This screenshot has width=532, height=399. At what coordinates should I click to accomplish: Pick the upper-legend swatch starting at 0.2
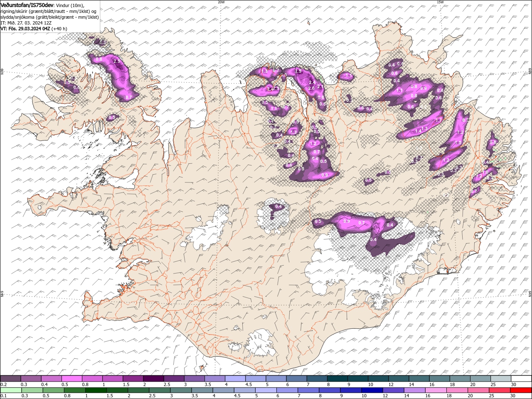pos(10,378)
